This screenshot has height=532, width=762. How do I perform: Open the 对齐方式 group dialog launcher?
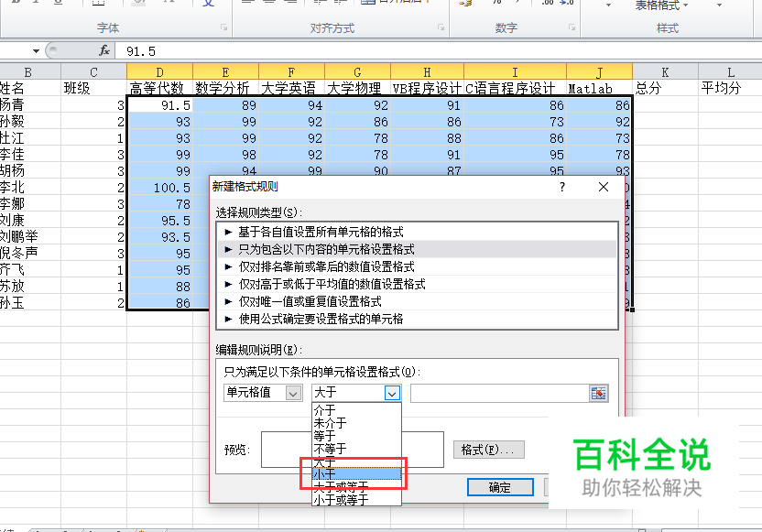point(441,27)
